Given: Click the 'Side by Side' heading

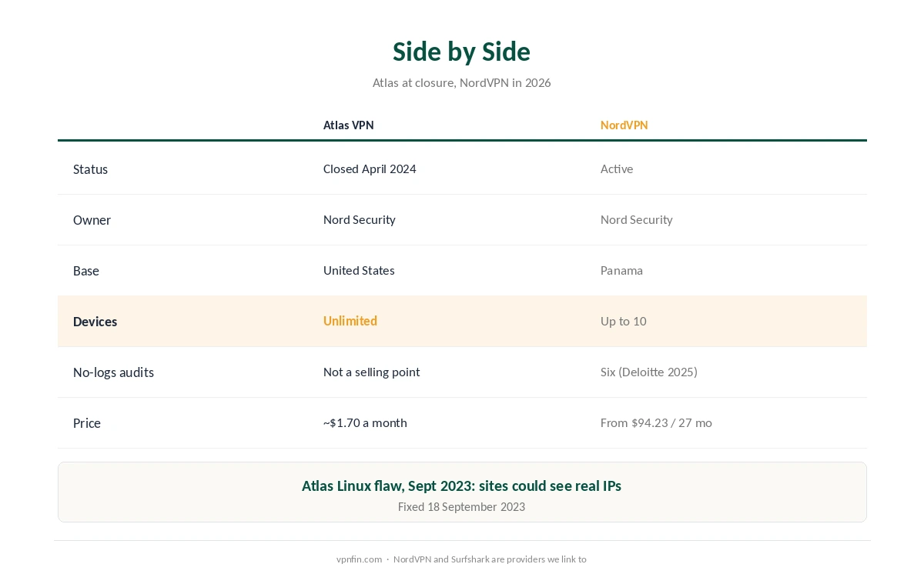Looking at the screenshot, I should click(x=461, y=52).
